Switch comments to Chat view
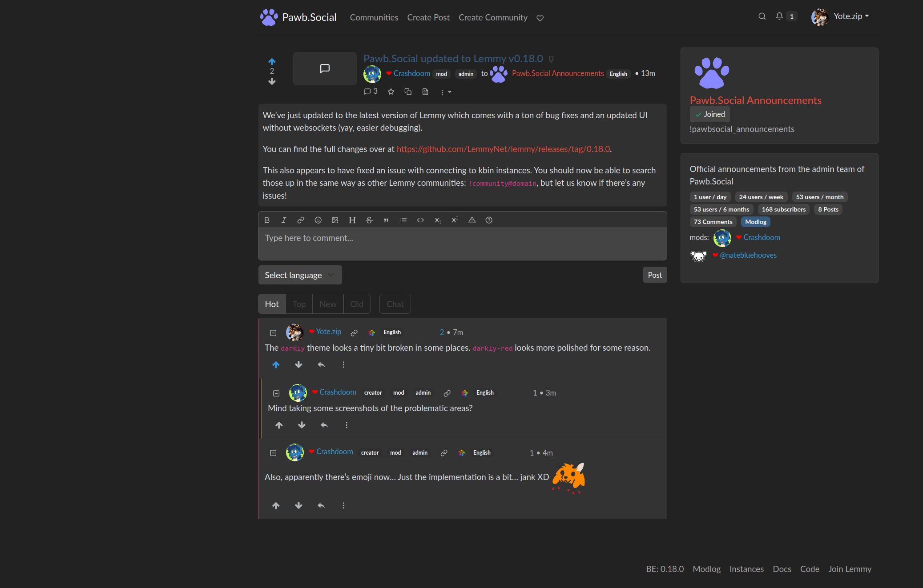Screen dimensions: 923x588 (395, 304)
